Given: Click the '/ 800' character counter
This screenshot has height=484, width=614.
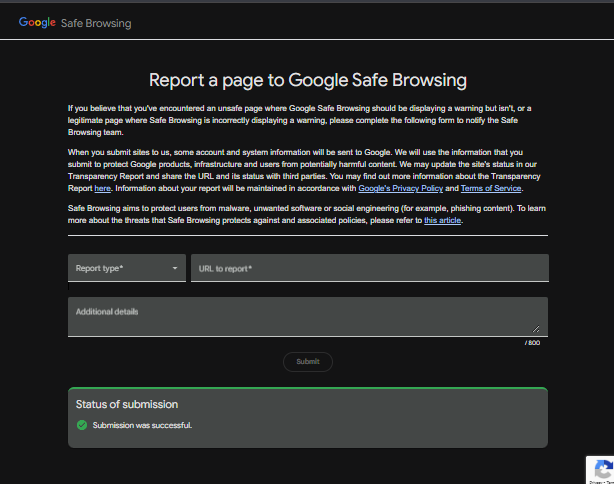Looking at the screenshot, I should pos(532,343).
